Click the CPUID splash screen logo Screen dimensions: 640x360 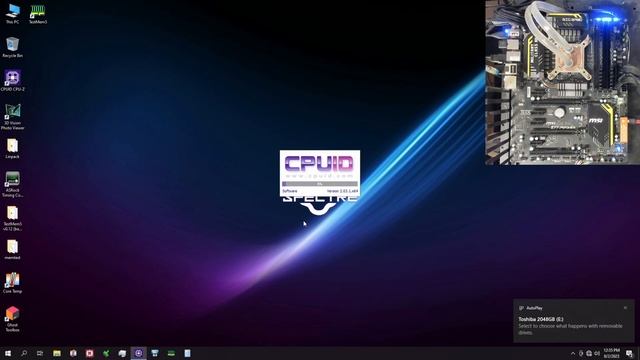(320, 164)
